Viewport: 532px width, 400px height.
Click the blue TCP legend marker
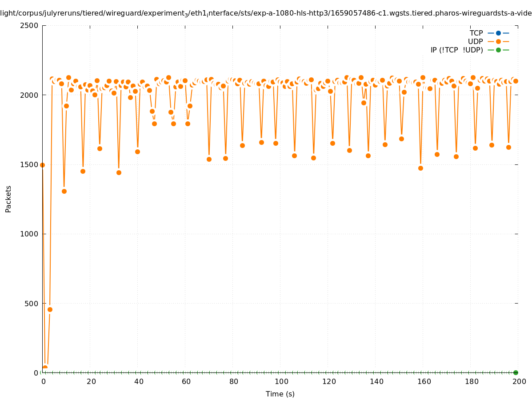(x=498, y=33)
